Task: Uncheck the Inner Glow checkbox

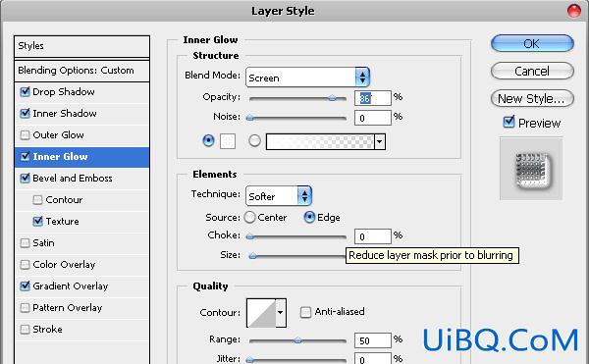Action: pos(25,156)
